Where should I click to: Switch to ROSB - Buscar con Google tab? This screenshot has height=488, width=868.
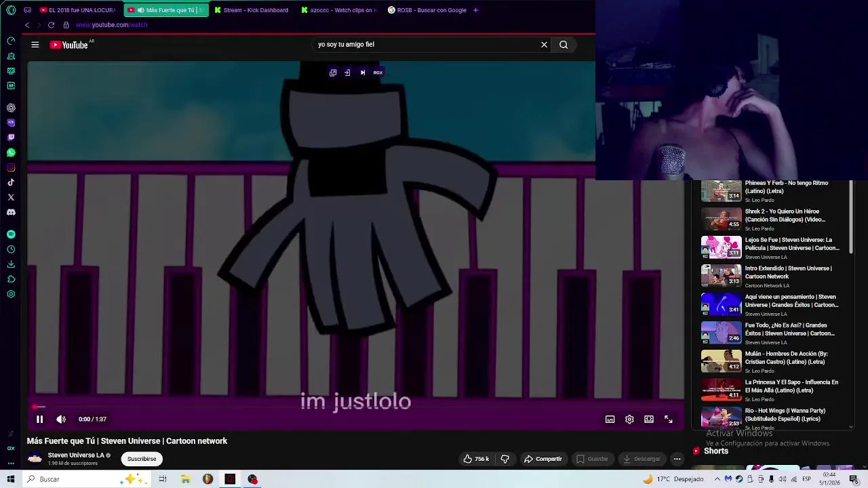click(427, 10)
